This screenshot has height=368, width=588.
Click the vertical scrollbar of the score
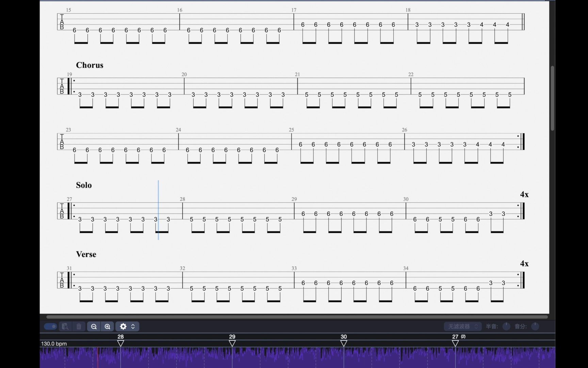pos(552,98)
